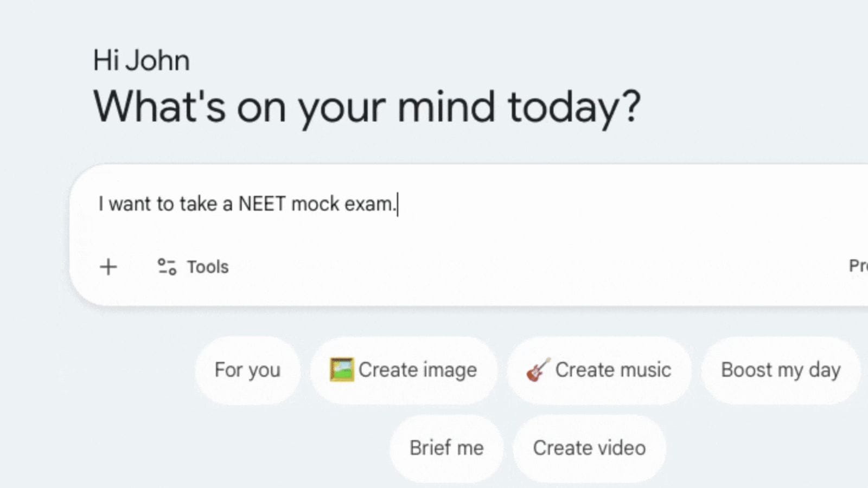Place cursor at end of the typed prompt
This screenshot has height=488, width=868.
tap(399, 204)
